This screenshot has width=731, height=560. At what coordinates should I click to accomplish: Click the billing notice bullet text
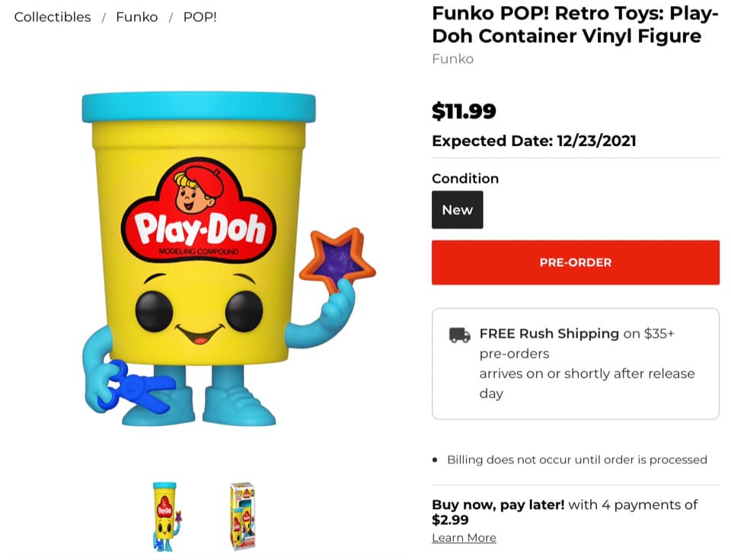pyautogui.click(x=576, y=460)
